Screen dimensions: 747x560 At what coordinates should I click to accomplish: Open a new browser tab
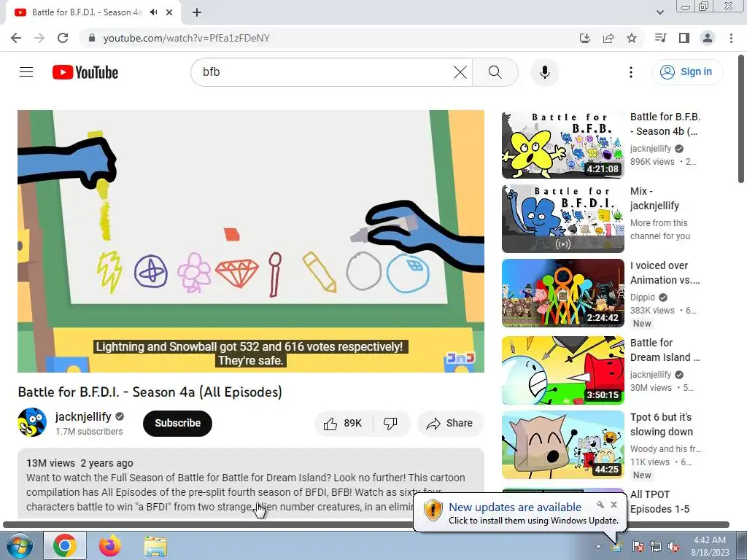click(x=197, y=12)
